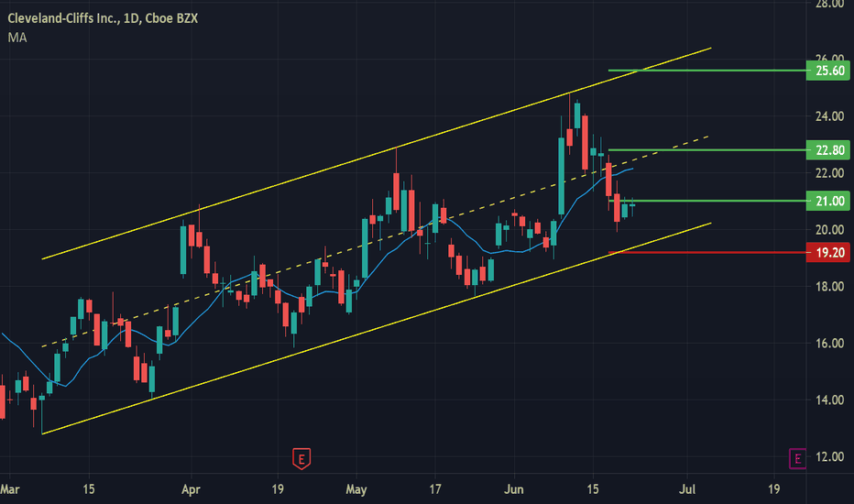The height and width of the screenshot is (504, 854).
Task: Click the Jul date label on time axis
Action: click(x=687, y=489)
